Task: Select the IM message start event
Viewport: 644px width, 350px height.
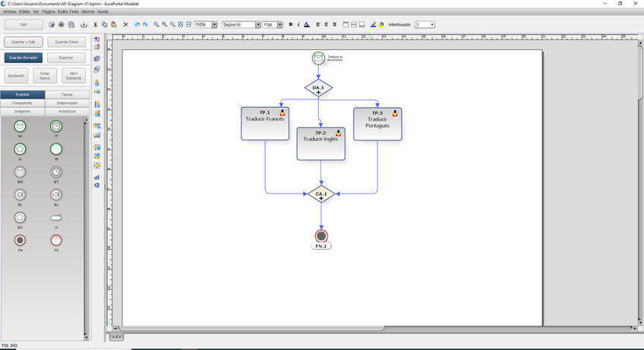Action: point(20,126)
